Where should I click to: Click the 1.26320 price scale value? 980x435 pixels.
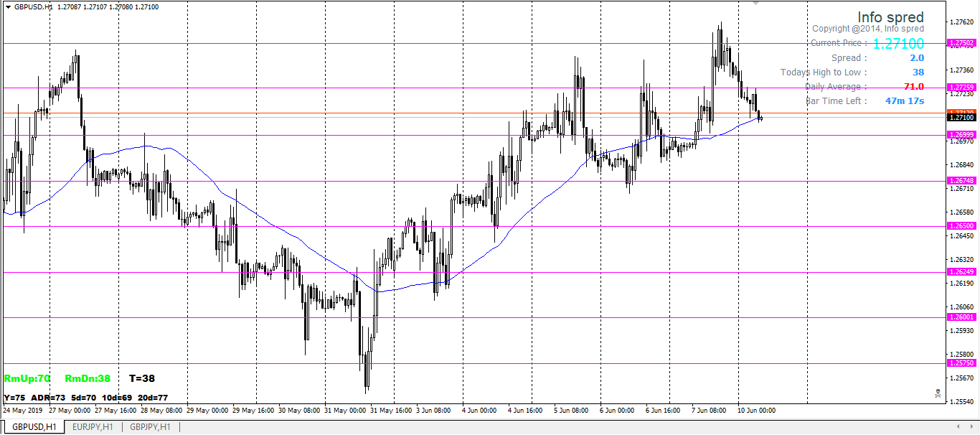pos(961,259)
